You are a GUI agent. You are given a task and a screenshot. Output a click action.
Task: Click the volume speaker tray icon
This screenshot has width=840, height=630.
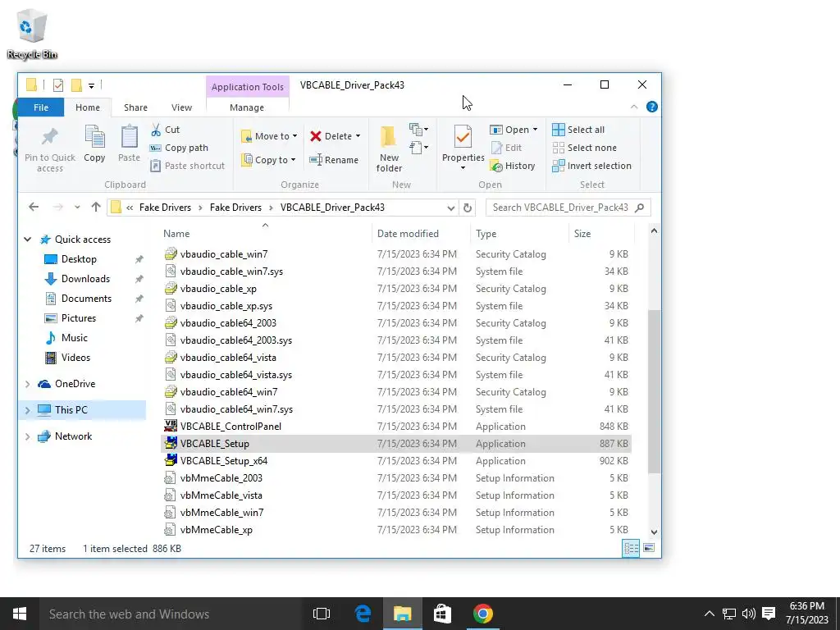coord(749,614)
